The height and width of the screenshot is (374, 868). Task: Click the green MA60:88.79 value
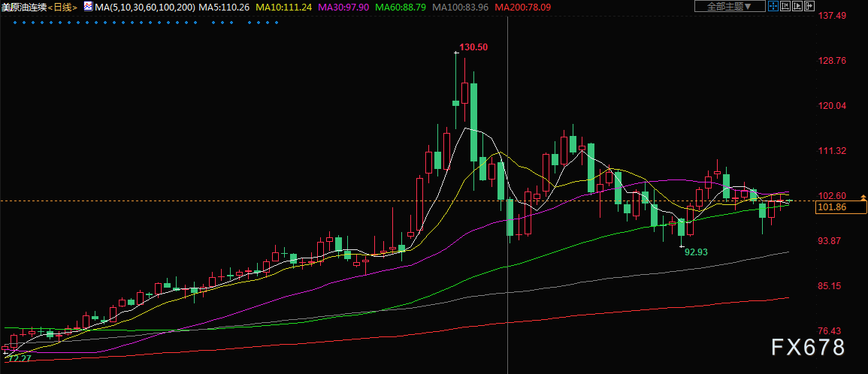tap(400, 8)
